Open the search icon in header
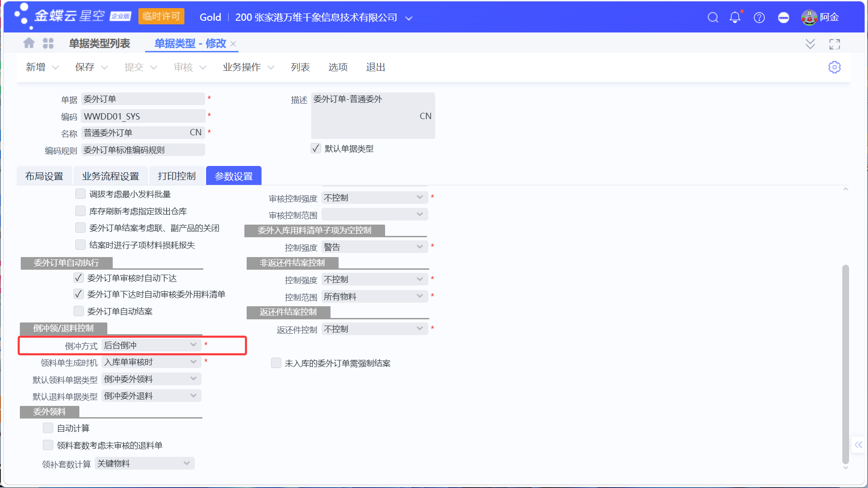The image size is (868, 488). coord(713,18)
